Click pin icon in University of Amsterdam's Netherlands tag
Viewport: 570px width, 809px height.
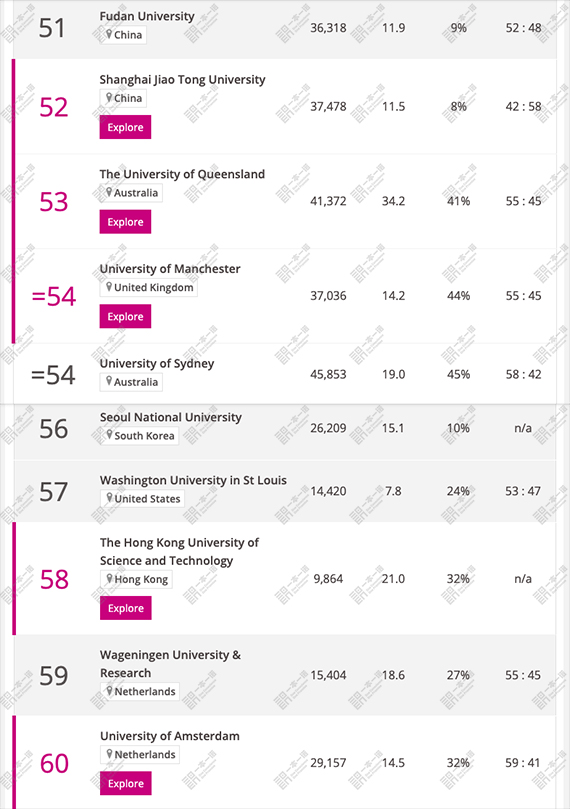point(109,754)
